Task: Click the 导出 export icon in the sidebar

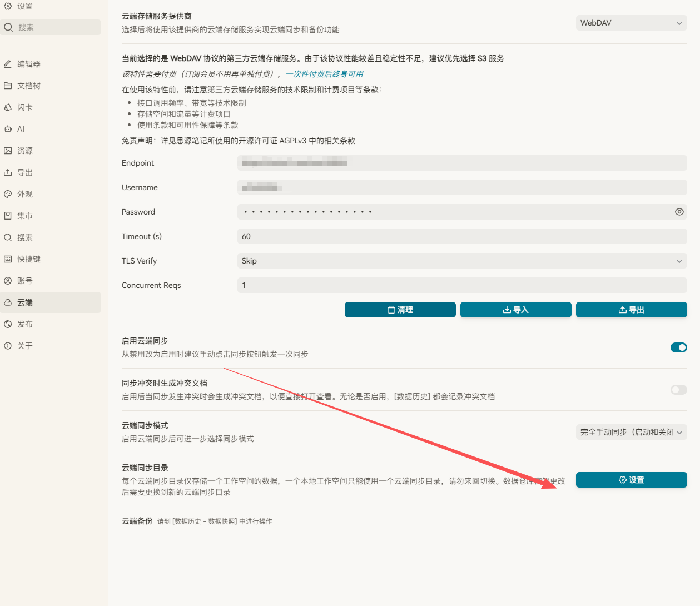Action: [x=8, y=172]
